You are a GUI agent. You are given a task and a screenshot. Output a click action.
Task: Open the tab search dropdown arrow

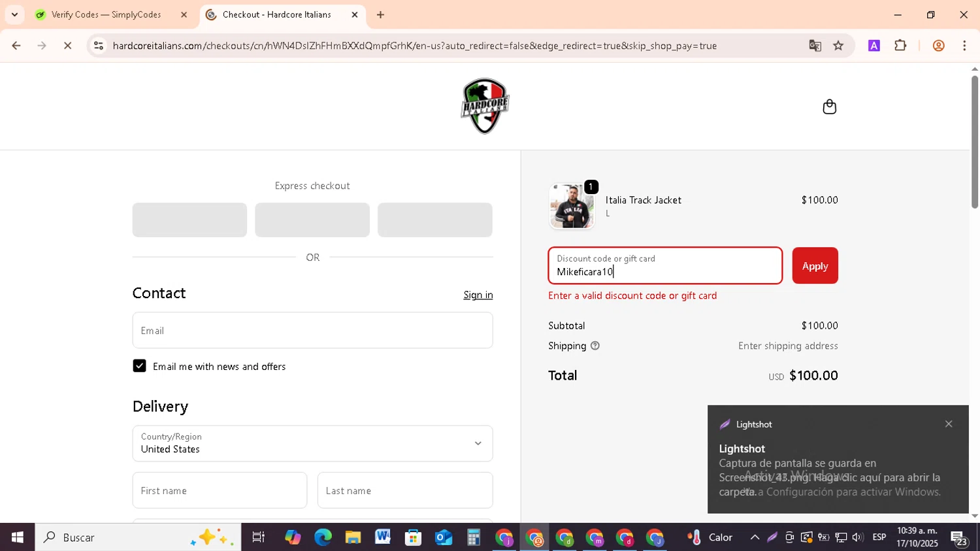[14, 14]
